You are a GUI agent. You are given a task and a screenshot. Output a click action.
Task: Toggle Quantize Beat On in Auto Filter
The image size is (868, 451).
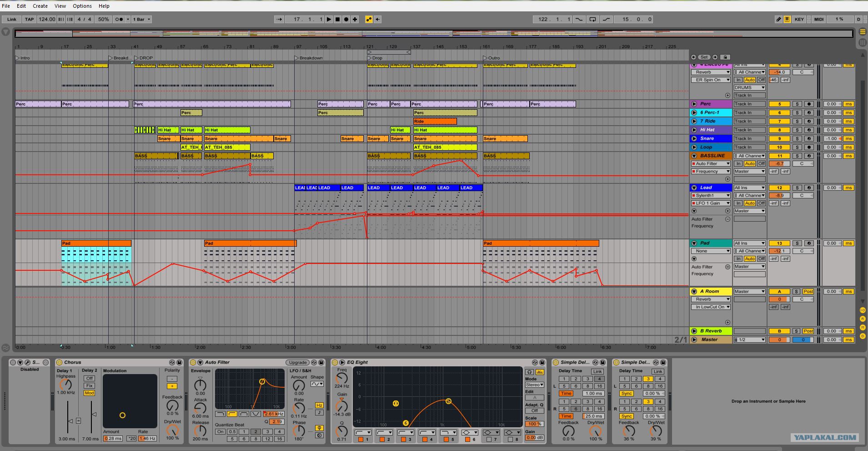click(220, 431)
